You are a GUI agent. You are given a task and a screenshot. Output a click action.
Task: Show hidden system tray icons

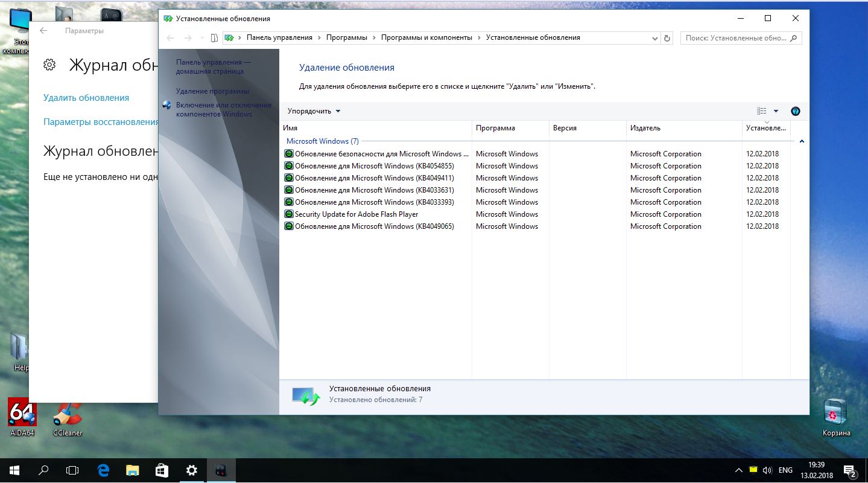pyautogui.click(x=738, y=470)
